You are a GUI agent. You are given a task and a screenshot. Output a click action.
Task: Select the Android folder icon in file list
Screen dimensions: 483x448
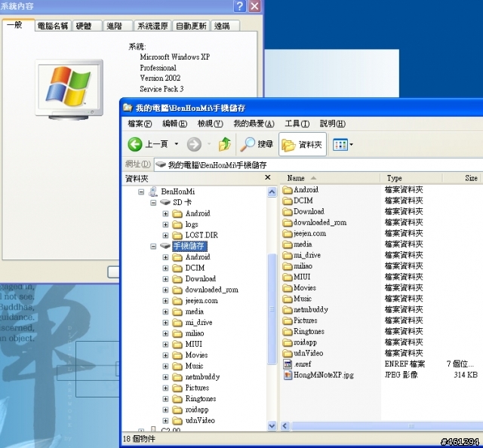tap(288, 189)
